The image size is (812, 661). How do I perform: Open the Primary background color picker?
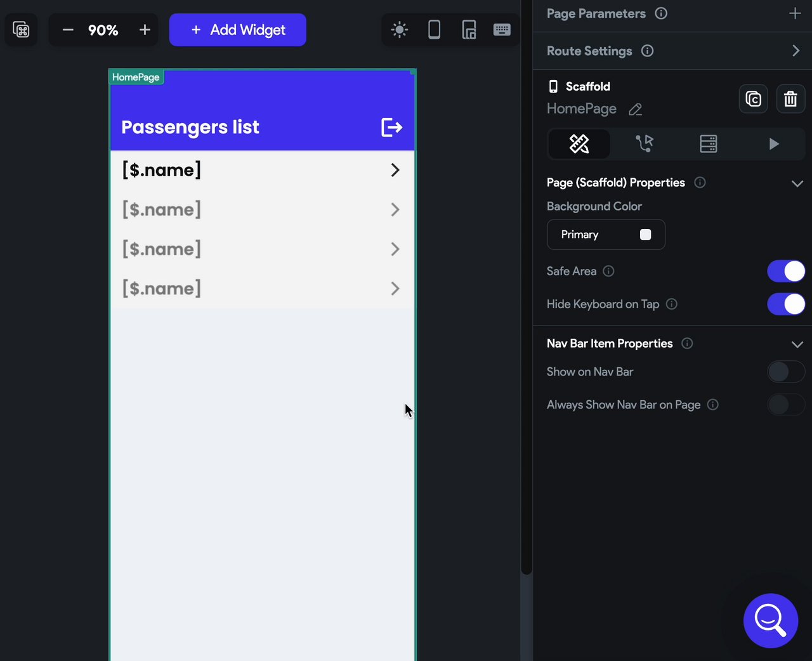coord(605,235)
